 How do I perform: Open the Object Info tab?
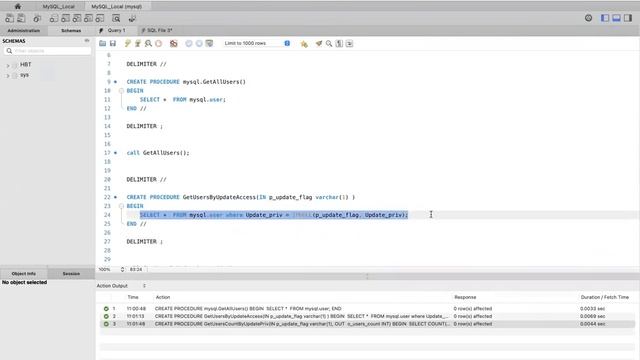pyautogui.click(x=24, y=273)
